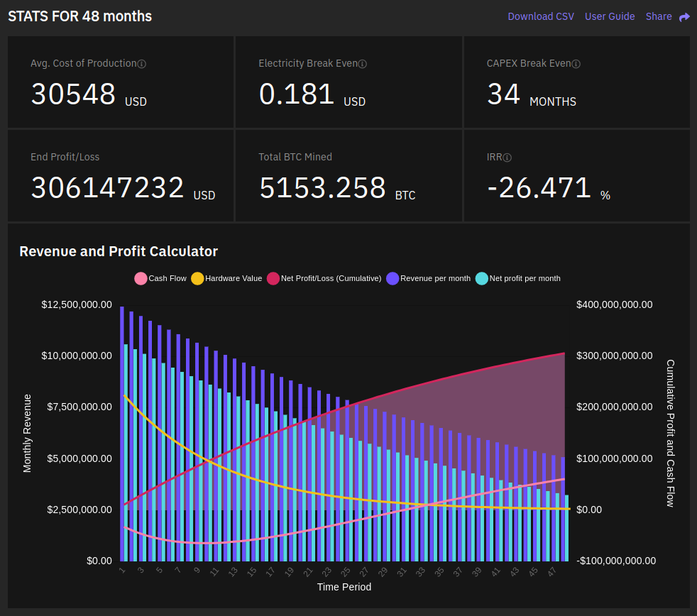Screen dimensions: 697x616
Task: Open the User Guide link
Action: point(610,16)
